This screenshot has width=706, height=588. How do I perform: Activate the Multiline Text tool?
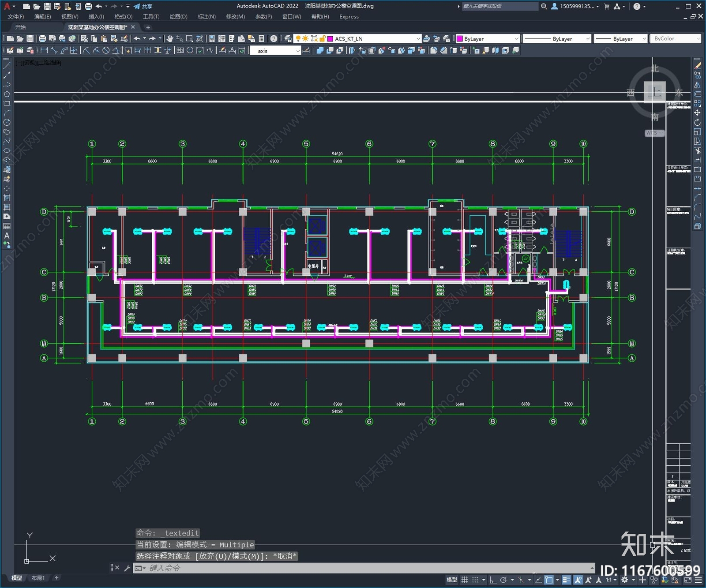7,236
